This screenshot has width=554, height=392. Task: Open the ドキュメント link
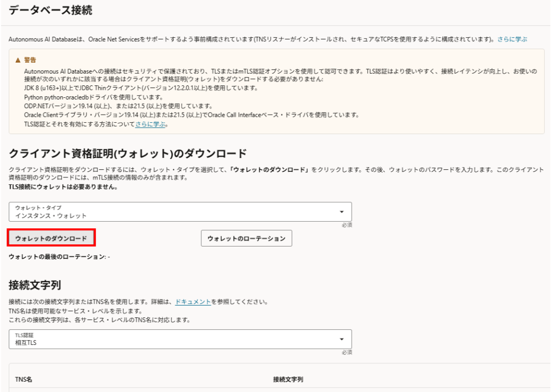(193, 302)
